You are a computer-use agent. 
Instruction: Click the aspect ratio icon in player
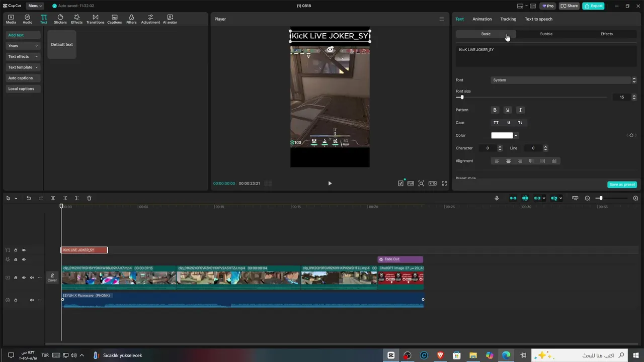[x=432, y=184]
